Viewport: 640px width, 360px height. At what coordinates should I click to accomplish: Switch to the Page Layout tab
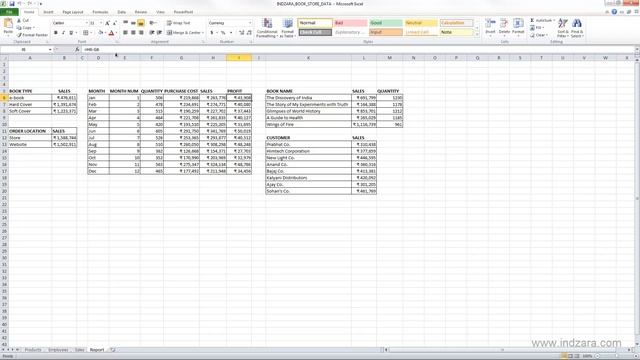pyautogui.click(x=73, y=12)
